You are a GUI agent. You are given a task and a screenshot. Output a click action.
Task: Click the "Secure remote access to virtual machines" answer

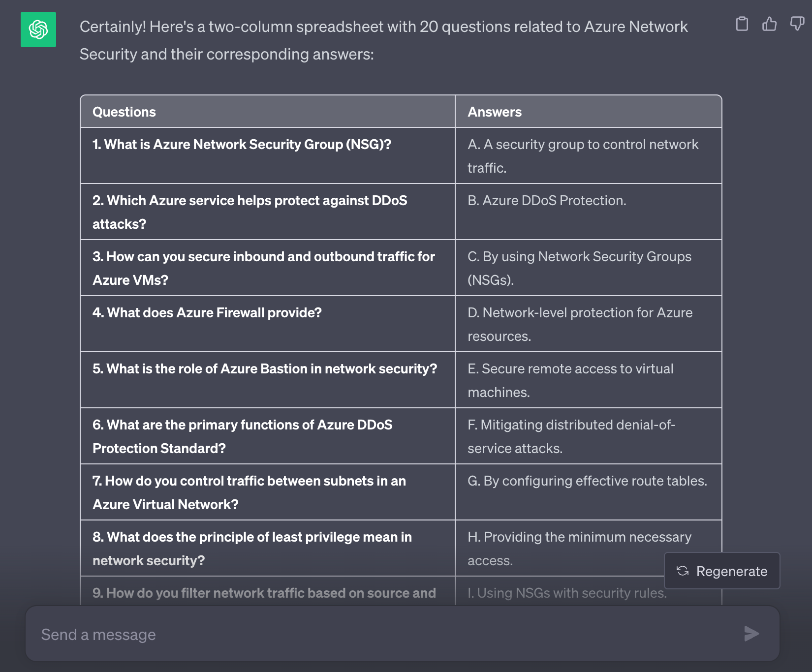[x=570, y=380]
